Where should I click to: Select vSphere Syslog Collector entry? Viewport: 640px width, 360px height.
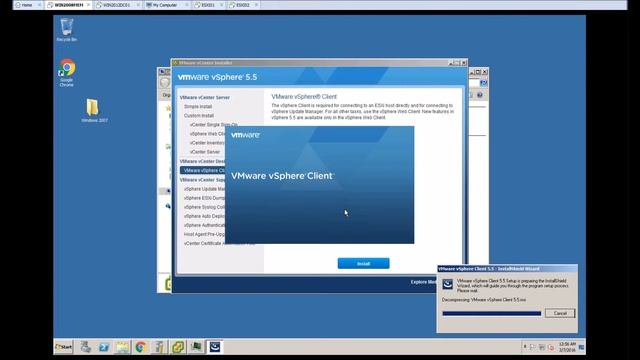204,207
